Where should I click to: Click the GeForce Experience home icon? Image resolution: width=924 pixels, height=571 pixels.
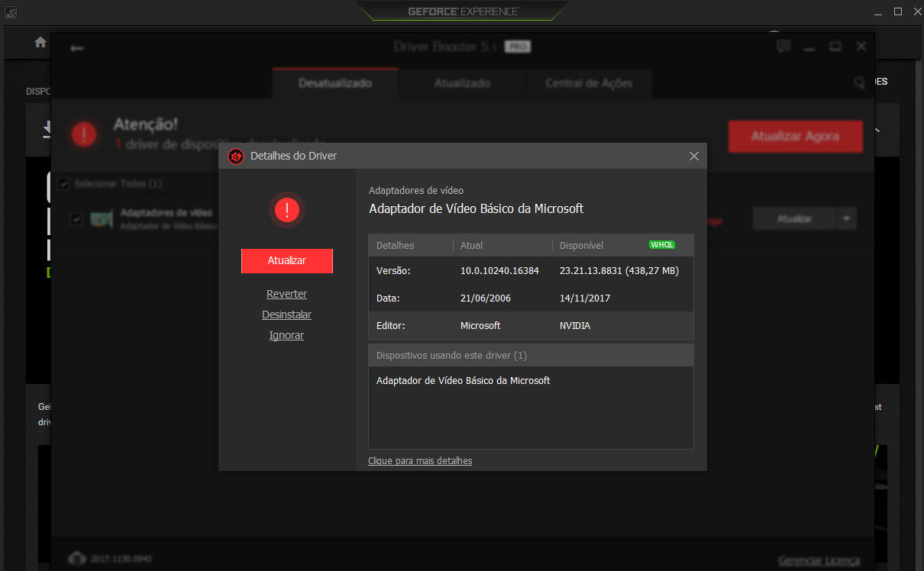[x=40, y=42]
